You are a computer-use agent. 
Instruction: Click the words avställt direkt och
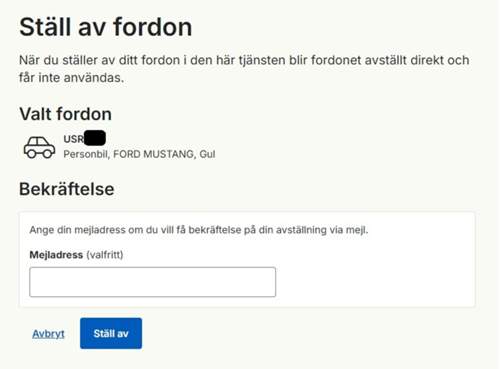(x=417, y=60)
